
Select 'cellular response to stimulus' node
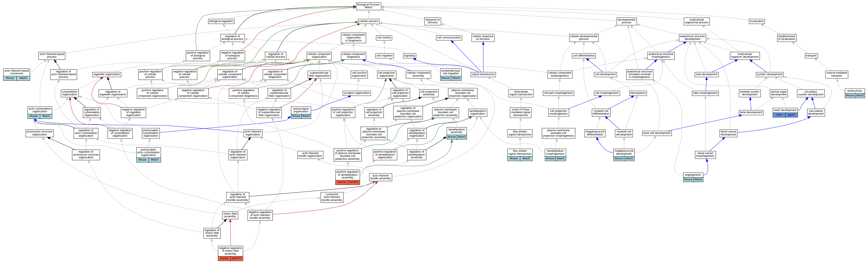pos(483,38)
